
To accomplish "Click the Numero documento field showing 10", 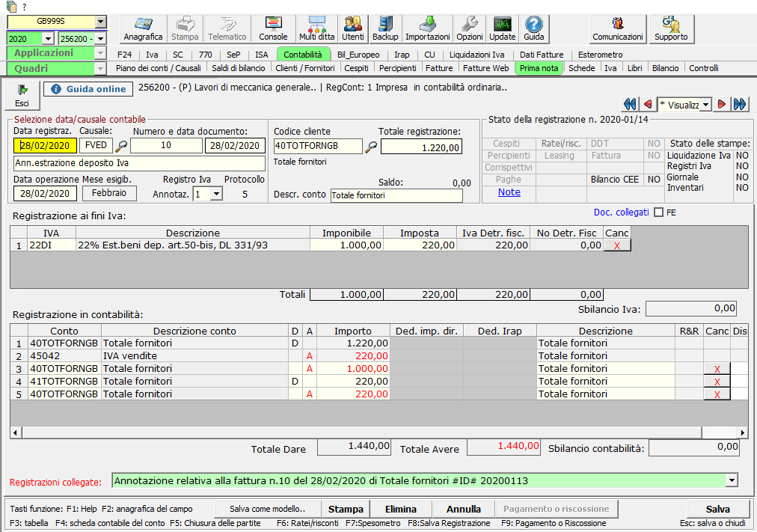I will (166, 145).
